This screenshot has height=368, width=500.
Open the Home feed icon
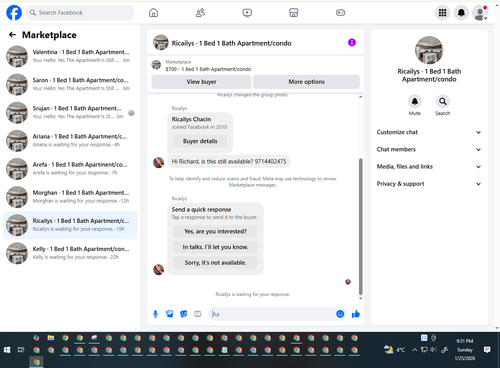[x=153, y=13]
